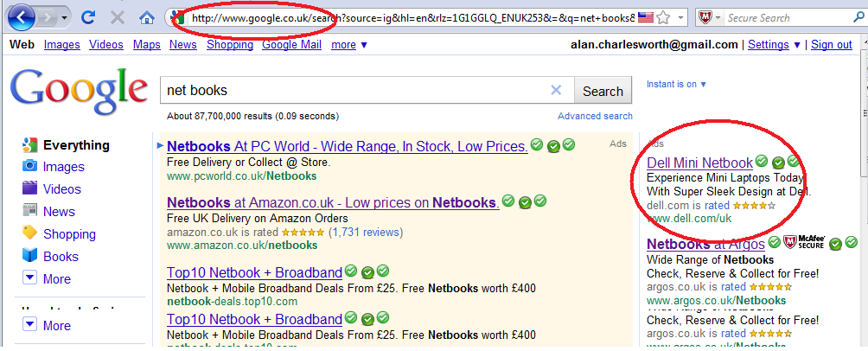Image resolution: width=868 pixels, height=351 pixels.
Task: Go to the browser Home page icon
Action: (147, 17)
